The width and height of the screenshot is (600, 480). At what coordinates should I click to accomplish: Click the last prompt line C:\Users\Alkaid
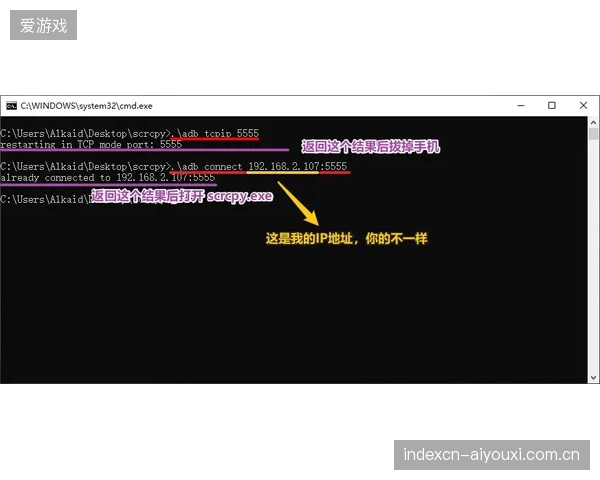(44, 199)
